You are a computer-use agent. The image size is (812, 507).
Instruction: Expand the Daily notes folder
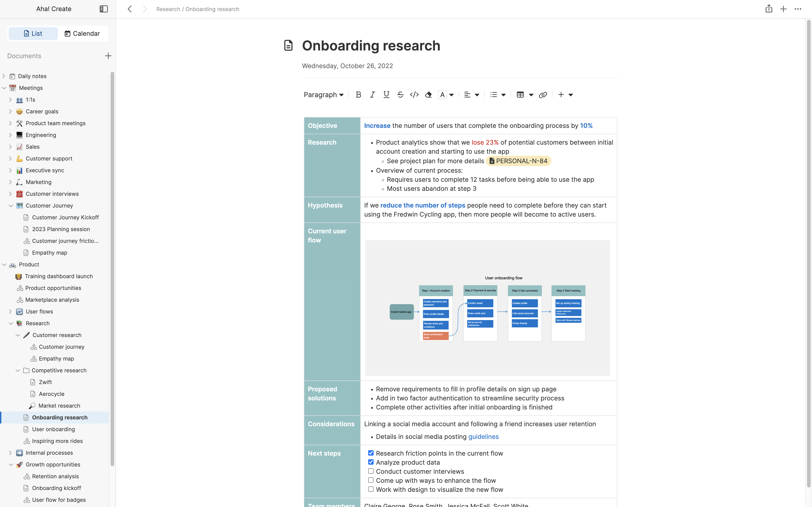click(x=4, y=76)
